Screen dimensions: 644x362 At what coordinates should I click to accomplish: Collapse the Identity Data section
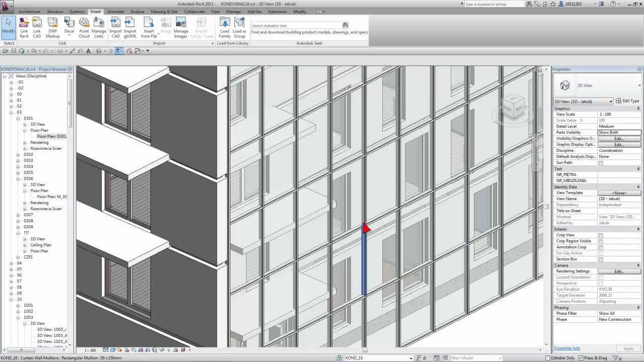tap(638, 187)
